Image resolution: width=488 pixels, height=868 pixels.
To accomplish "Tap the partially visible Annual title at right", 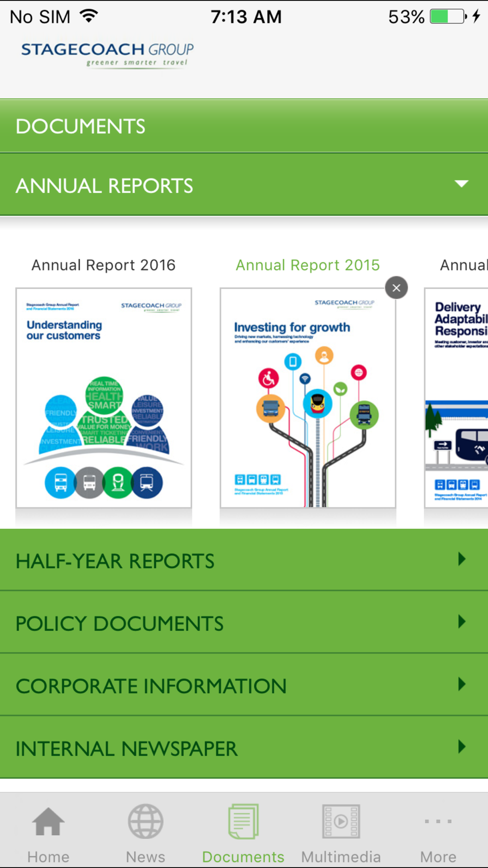I will click(464, 265).
